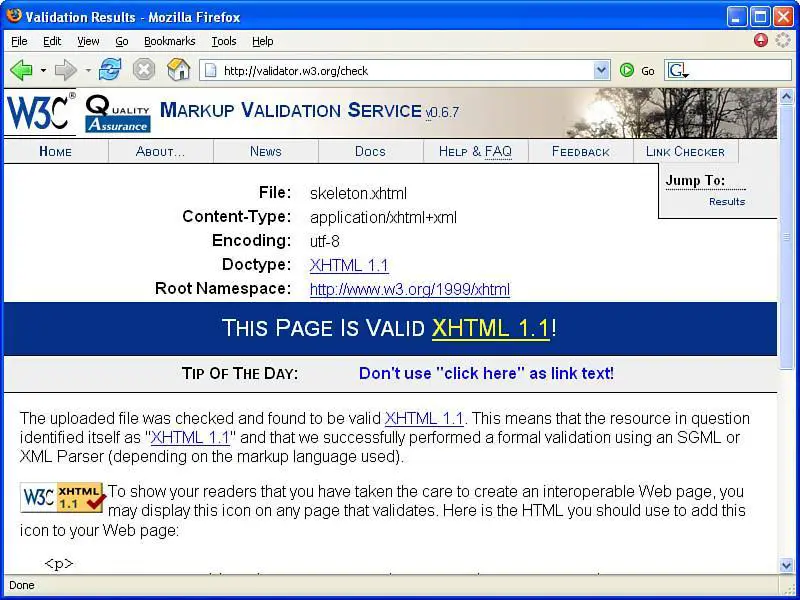Click the W3C XHTML 1.1 valid badge

[x=63, y=498]
